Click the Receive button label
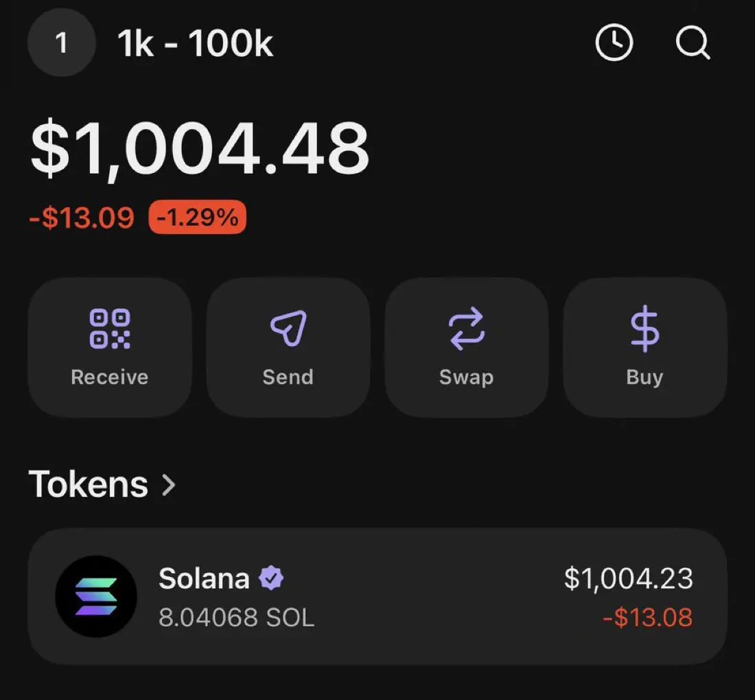Viewport: 755px width, 700px height. (110, 377)
